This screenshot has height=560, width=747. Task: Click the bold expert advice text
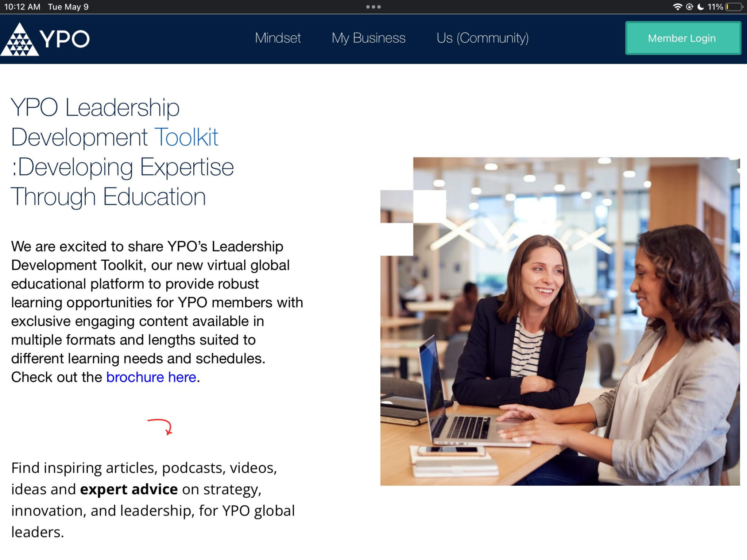point(129,489)
